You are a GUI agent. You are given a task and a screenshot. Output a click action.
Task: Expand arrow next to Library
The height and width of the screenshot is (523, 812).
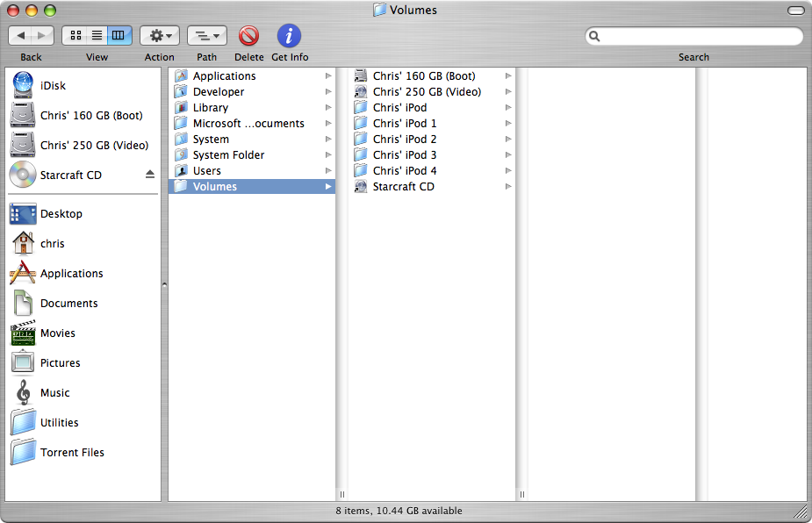tap(327, 108)
